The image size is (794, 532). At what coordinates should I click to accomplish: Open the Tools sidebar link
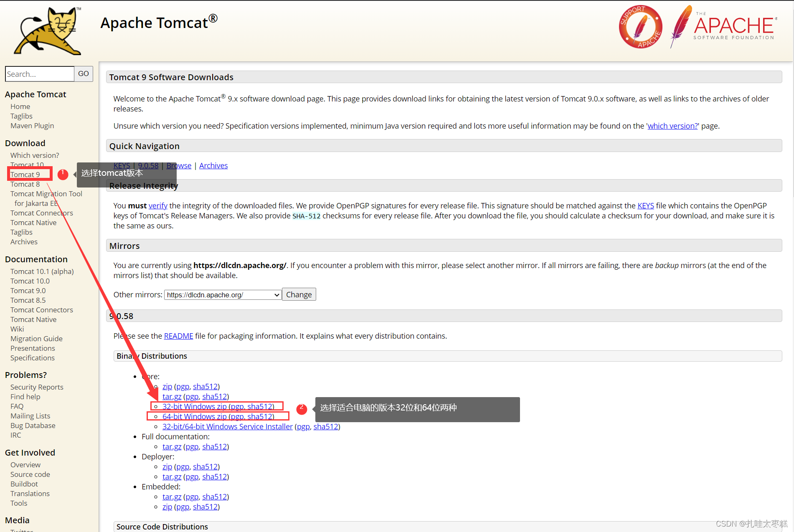[x=19, y=503]
